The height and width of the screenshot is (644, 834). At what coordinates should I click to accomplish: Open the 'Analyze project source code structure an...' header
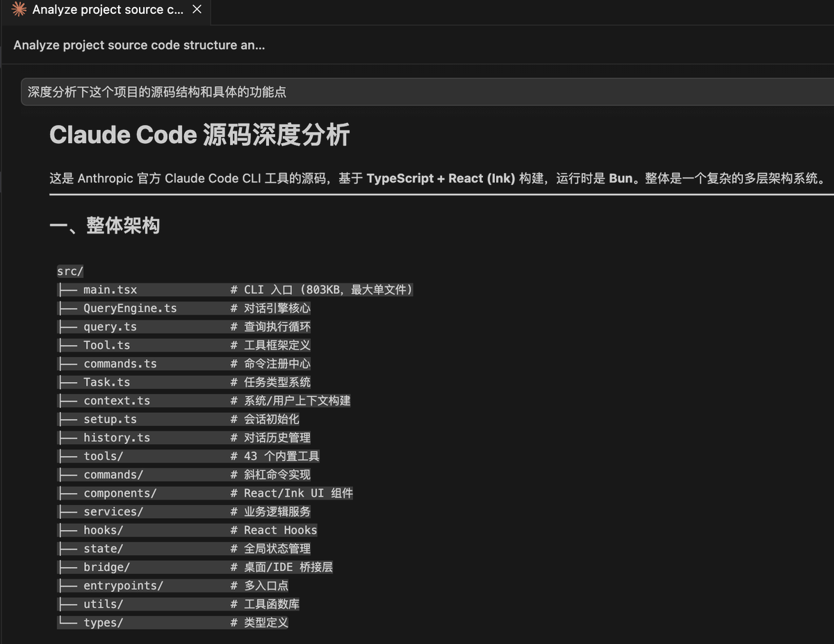pyautogui.click(x=139, y=45)
